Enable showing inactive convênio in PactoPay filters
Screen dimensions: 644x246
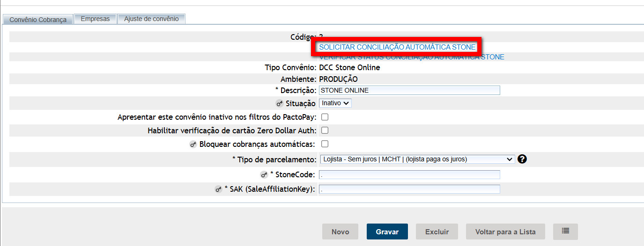[325, 117]
